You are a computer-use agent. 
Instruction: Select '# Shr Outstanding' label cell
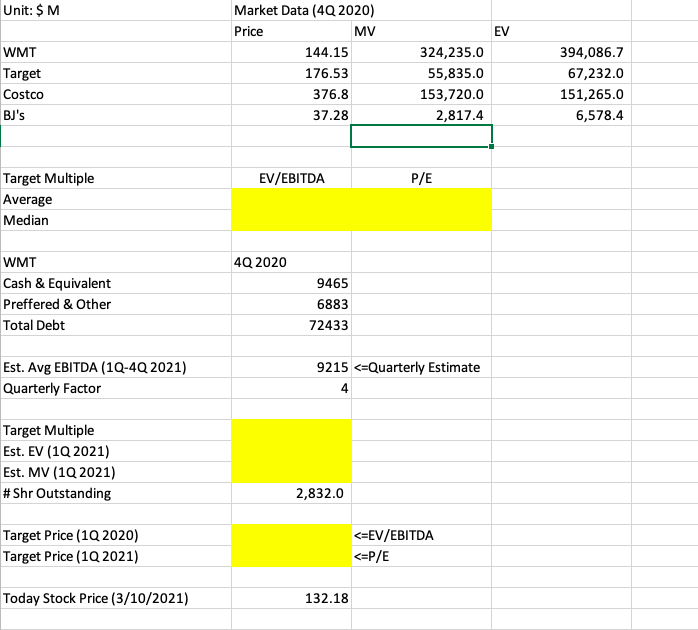116,493
